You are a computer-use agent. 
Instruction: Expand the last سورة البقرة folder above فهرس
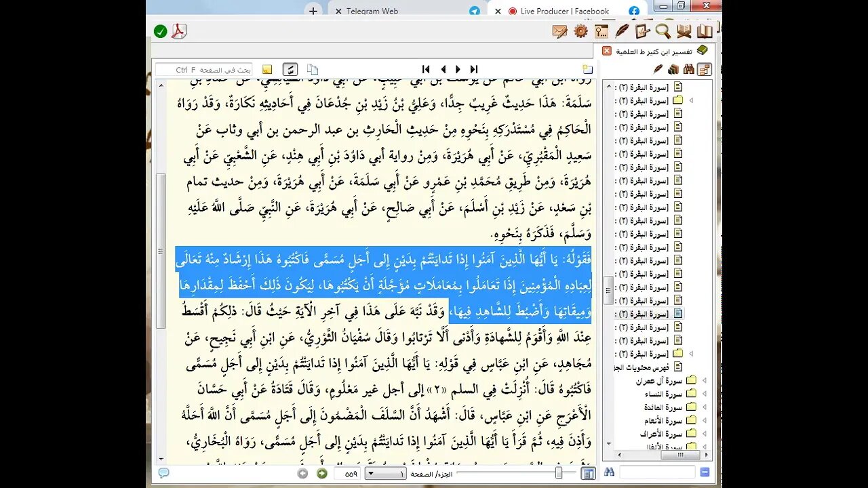691,354
